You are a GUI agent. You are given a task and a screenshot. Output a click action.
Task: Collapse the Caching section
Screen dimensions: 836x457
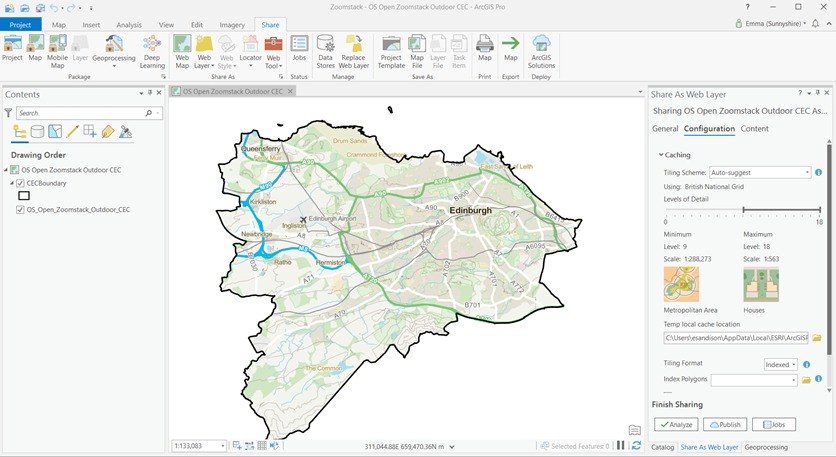click(661, 155)
